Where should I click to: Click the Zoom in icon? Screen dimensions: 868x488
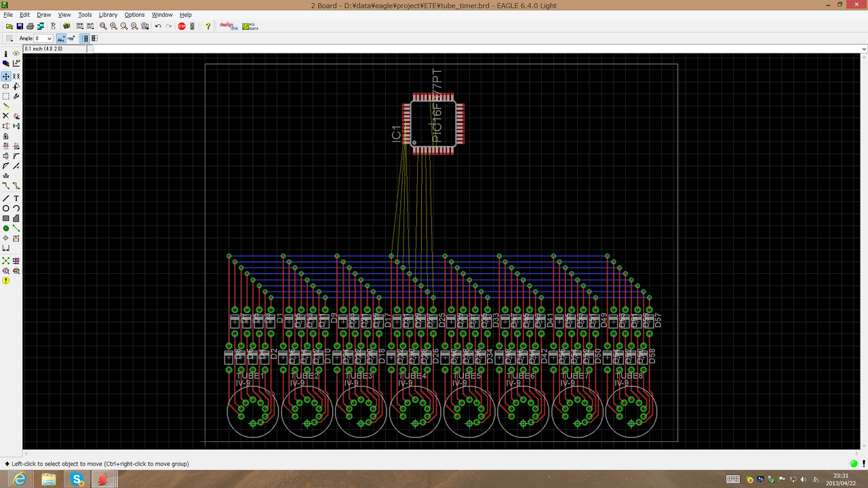point(113,26)
